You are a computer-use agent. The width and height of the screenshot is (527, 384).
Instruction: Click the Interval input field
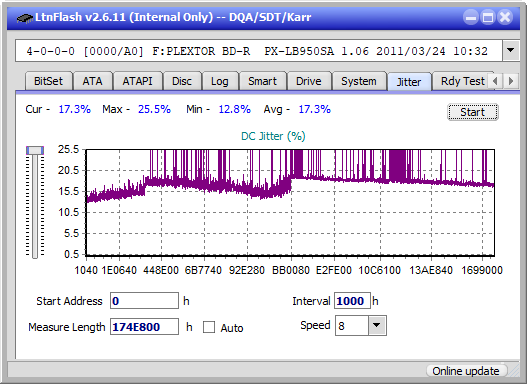tap(352, 301)
